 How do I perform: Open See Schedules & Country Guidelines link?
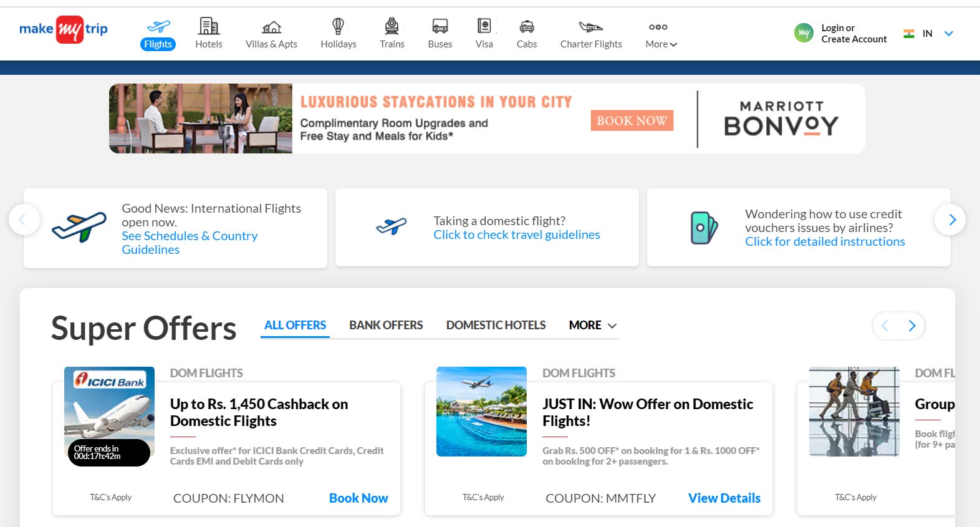190,243
